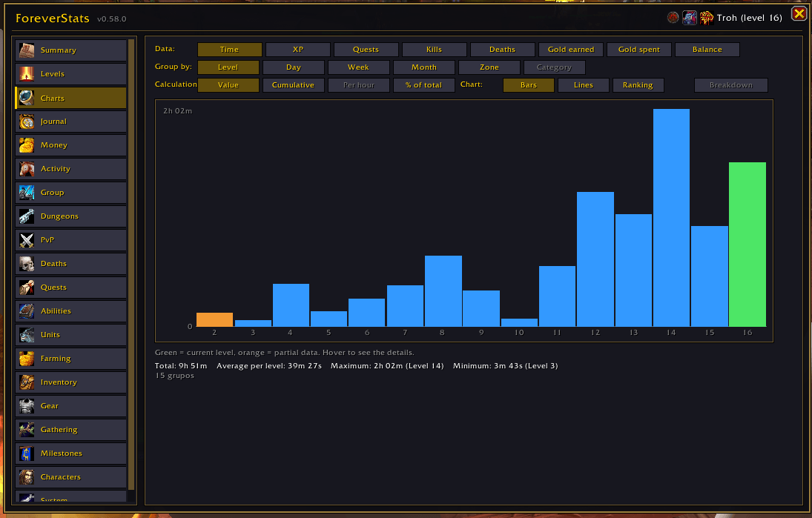Switch chart type to Ranking
The width and height of the screenshot is (812, 518).
tap(638, 85)
